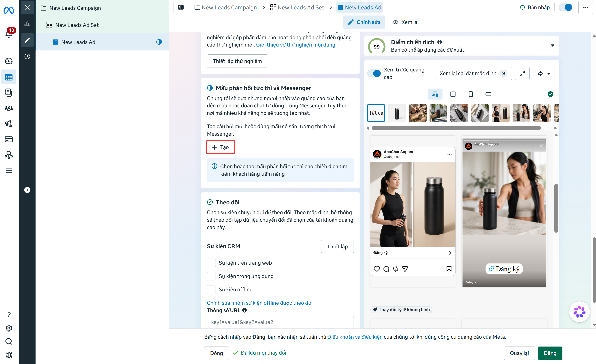Screen dimensions: 596x364
Task: Click the preview pane vertical scrollbar
Action: 556,208
